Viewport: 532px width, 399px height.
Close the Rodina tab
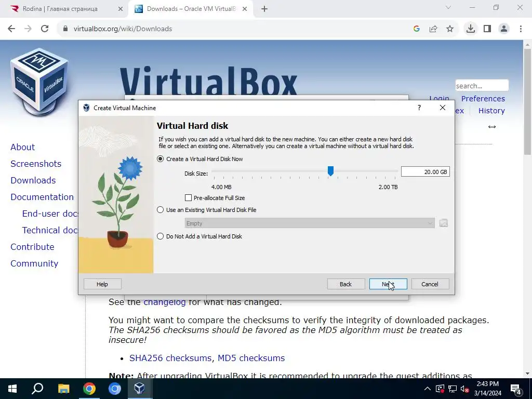coord(121,9)
